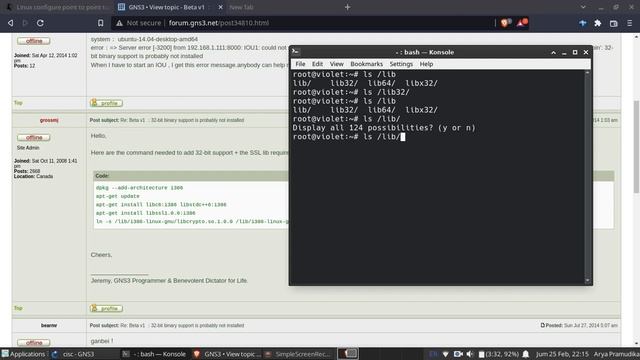
Task: Open the tab search dropdown arrow
Action: (x=583, y=7)
